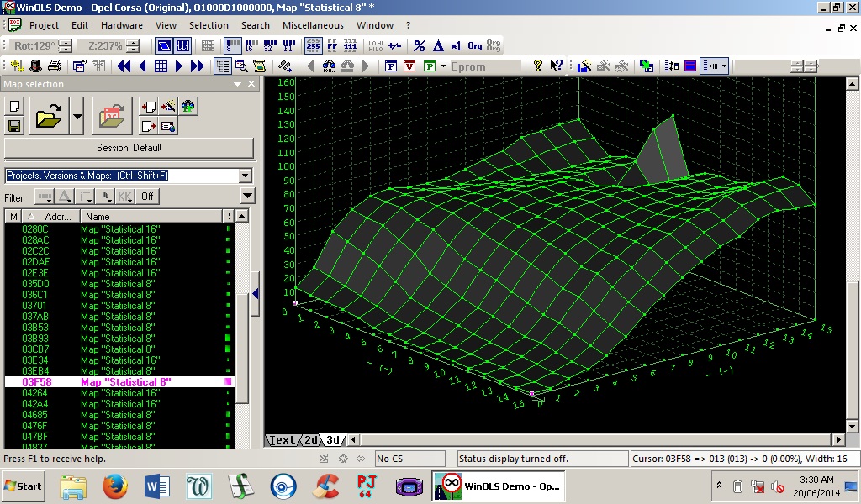
Task: Increase rotation with Rot spinner up arrow
Action: coord(65,43)
